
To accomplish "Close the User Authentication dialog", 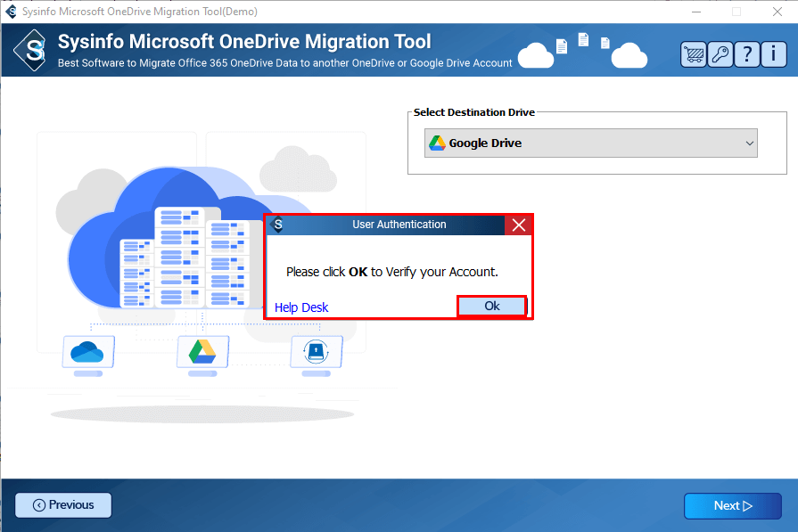I will (x=519, y=225).
